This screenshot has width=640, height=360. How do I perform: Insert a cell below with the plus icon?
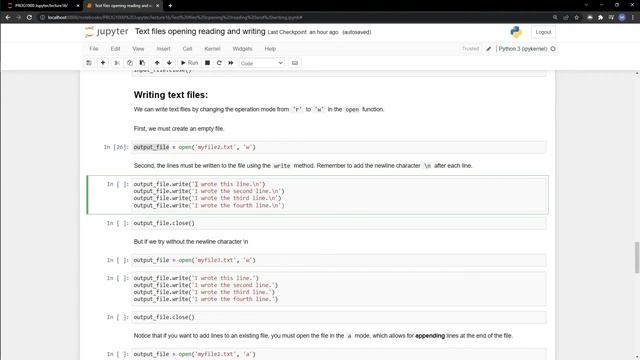tap(103, 63)
